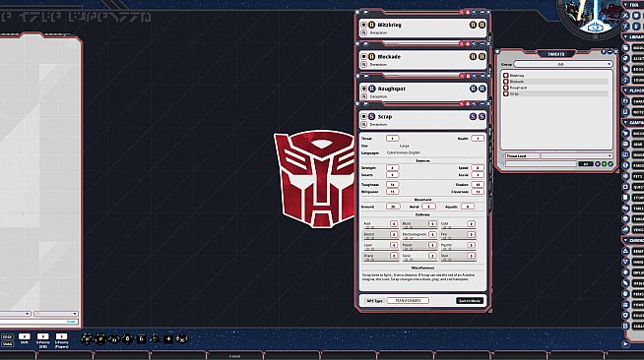Open the Perks character sidebar button

pyautogui.click(x=634, y=294)
